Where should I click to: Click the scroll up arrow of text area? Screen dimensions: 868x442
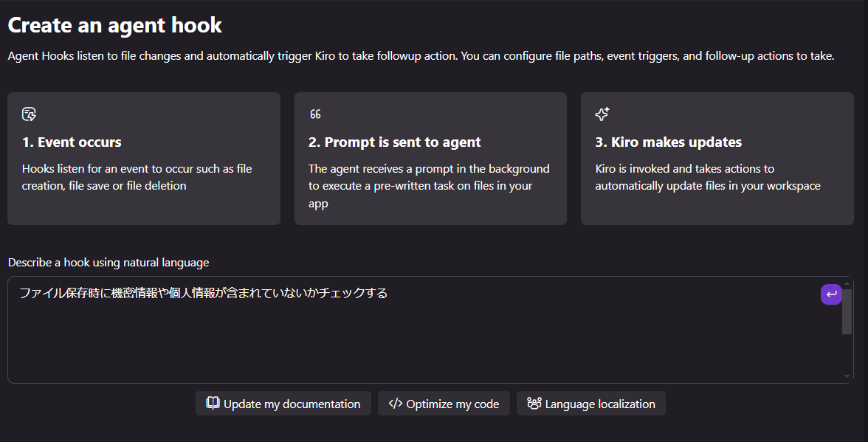tap(847, 283)
